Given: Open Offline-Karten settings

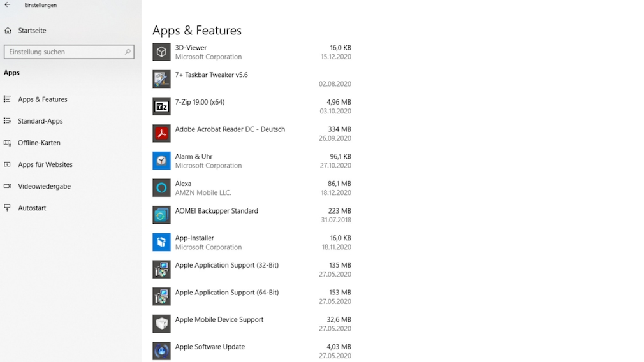Looking at the screenshot, I should coord(39,143).
